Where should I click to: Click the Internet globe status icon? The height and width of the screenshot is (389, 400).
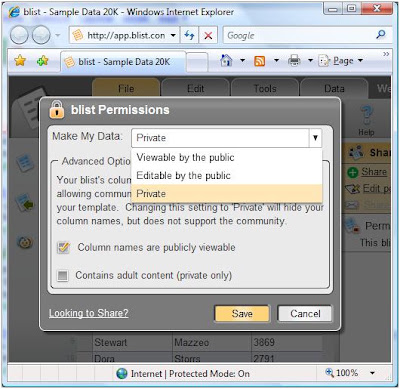122,374
